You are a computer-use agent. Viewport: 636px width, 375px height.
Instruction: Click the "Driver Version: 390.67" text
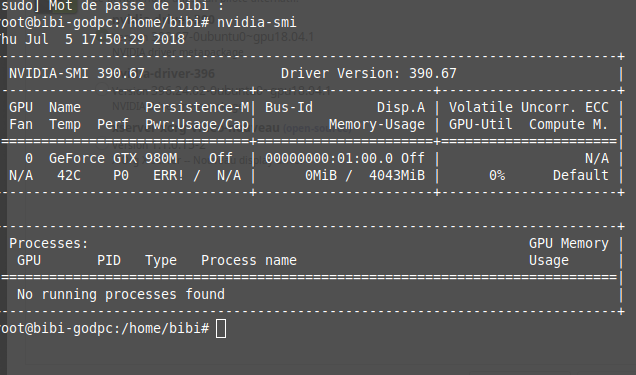[x=369, y=73]
